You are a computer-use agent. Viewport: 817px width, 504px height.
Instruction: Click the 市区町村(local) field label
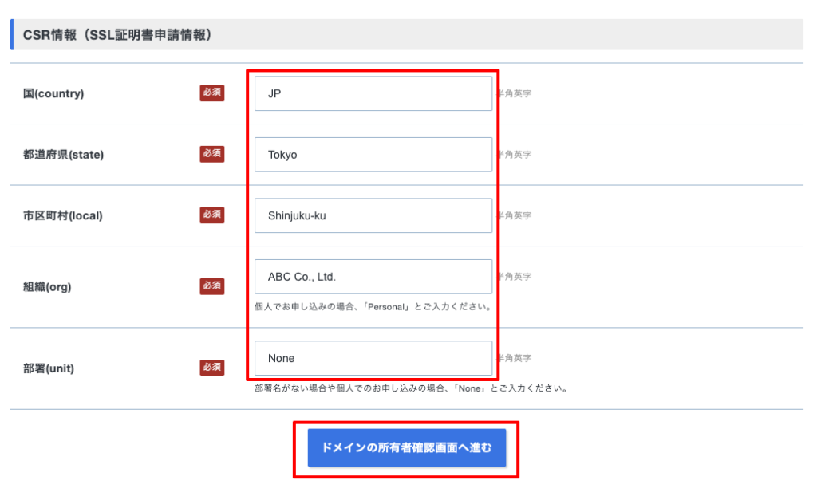(62, 215)
